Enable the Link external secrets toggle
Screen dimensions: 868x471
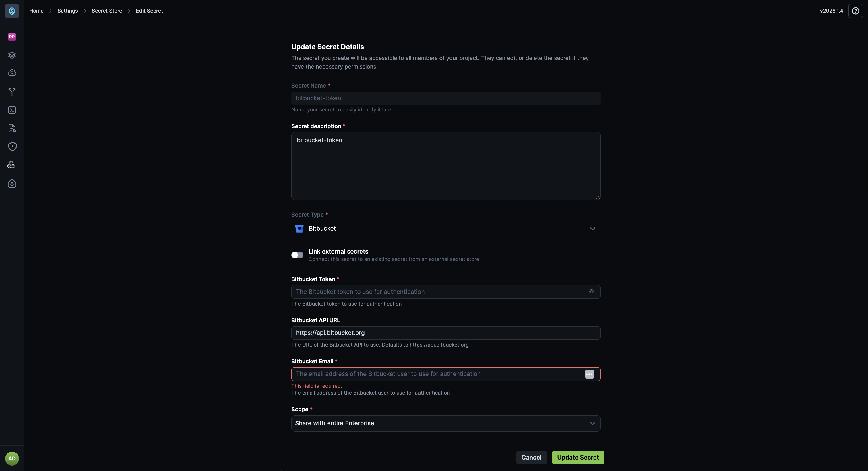coord(297,255)
